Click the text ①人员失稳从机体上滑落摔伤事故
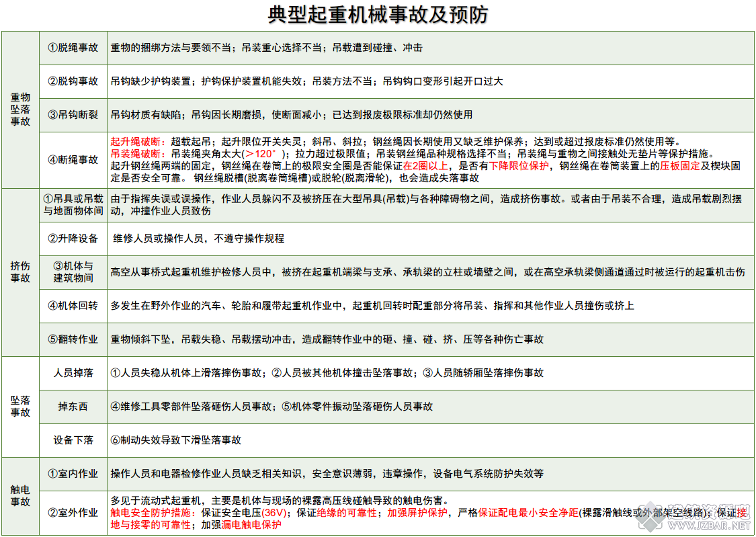This screenshot has height=537, width=756. pos(185,373)
